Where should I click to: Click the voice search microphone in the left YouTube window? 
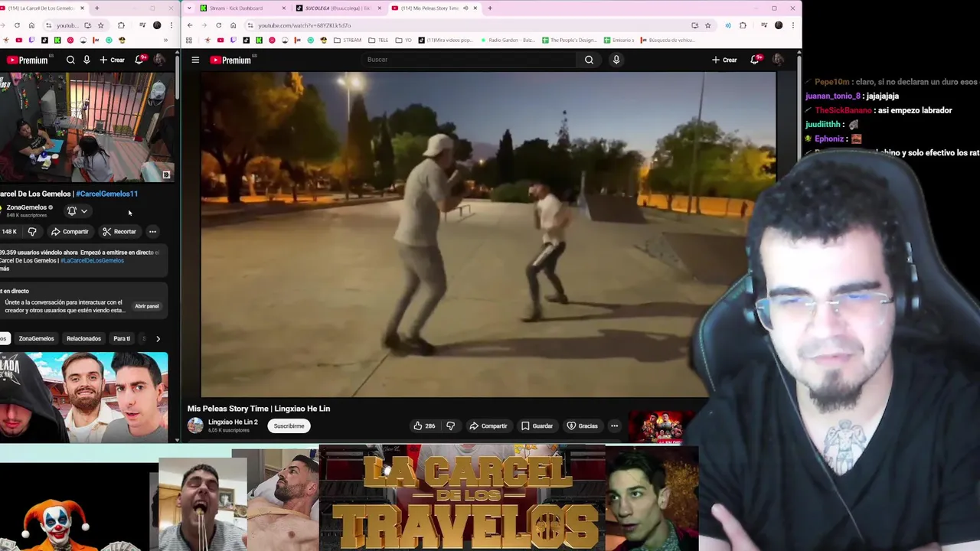coord(87,60)
